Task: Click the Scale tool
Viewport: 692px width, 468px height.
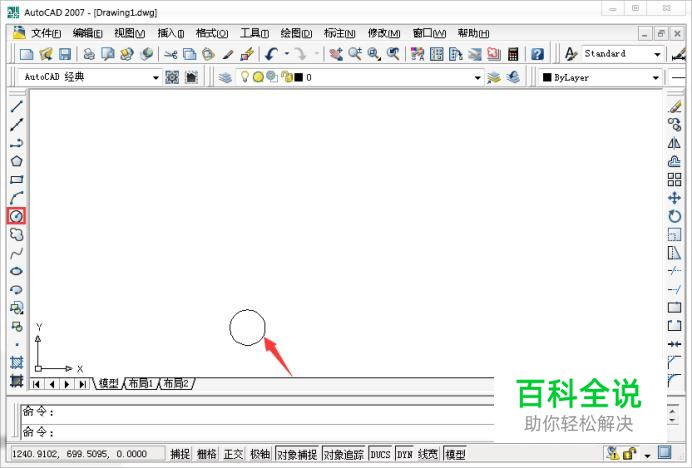Action: click(x=674, y=234)
